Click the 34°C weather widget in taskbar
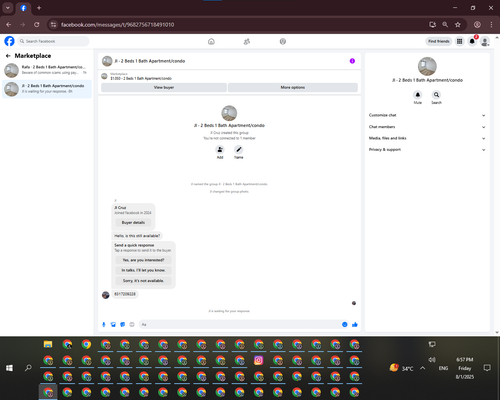 [x=401, y=368]
